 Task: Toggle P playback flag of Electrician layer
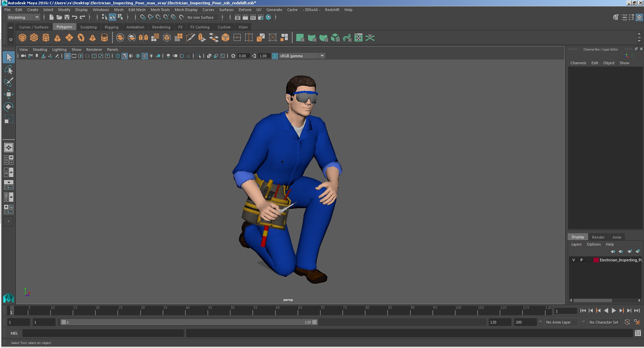pos(581,260)
